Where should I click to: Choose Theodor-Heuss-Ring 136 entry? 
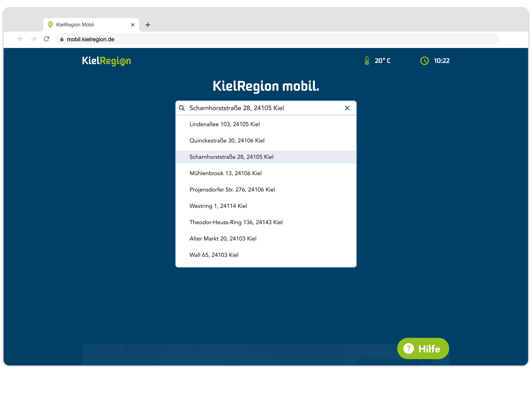click(236, 222)
